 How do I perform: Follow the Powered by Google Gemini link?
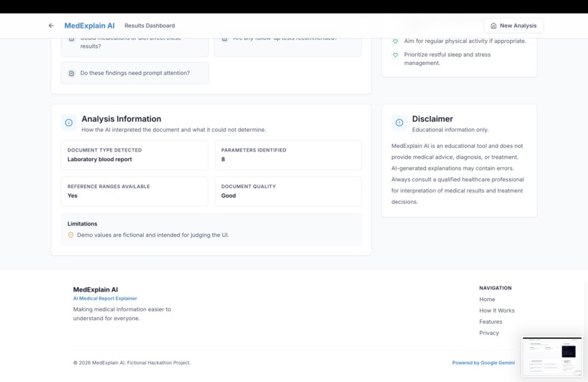tap(484, 362)
